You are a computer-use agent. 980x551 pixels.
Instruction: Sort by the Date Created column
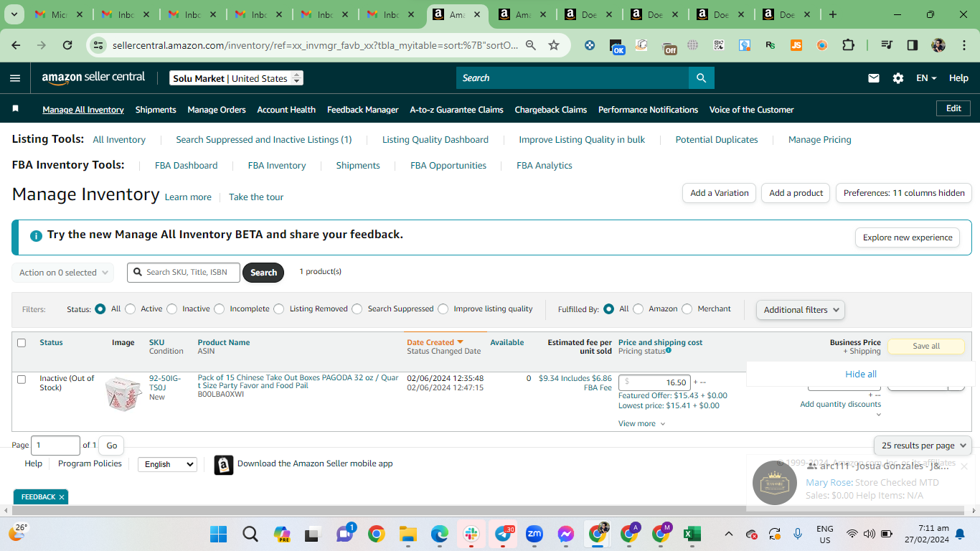point(435,342)
